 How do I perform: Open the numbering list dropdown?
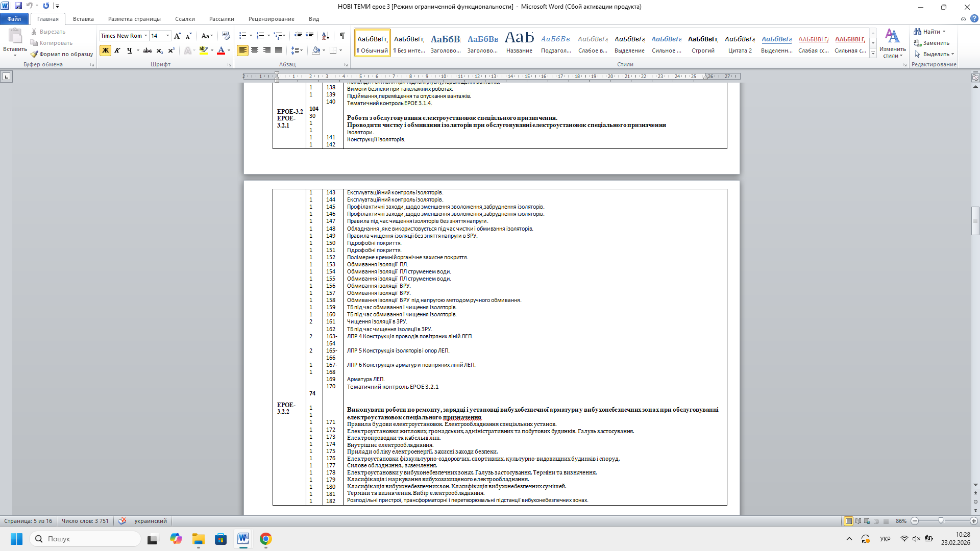click(x=268, y=36)
